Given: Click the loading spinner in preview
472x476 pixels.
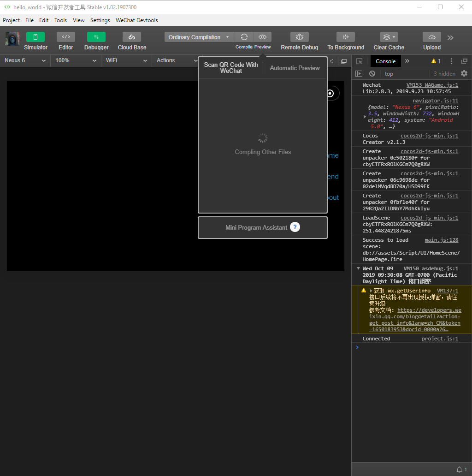Looking at the screenshot, I should [x=263, y=138].
